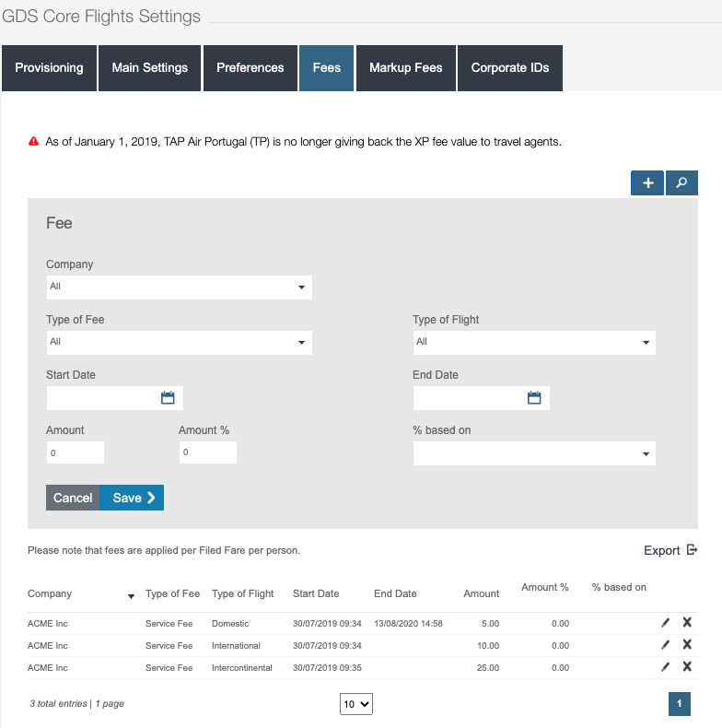Open the Start Date calendar picker
The height and width of the screenshot is (728, 722).
pyautogui.click(x=168, y=398)
